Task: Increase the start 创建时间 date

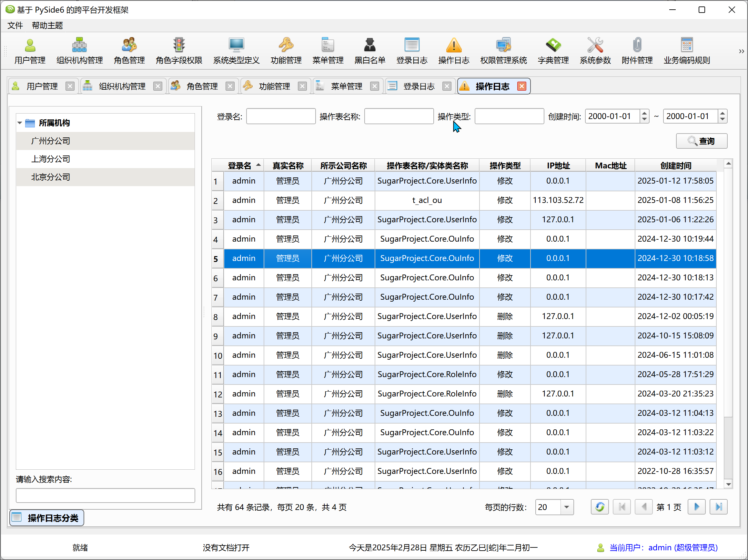Action: [644, 113]
